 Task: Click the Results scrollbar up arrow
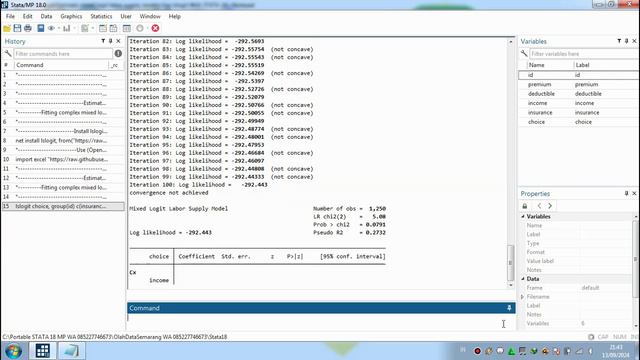(510, 42)
